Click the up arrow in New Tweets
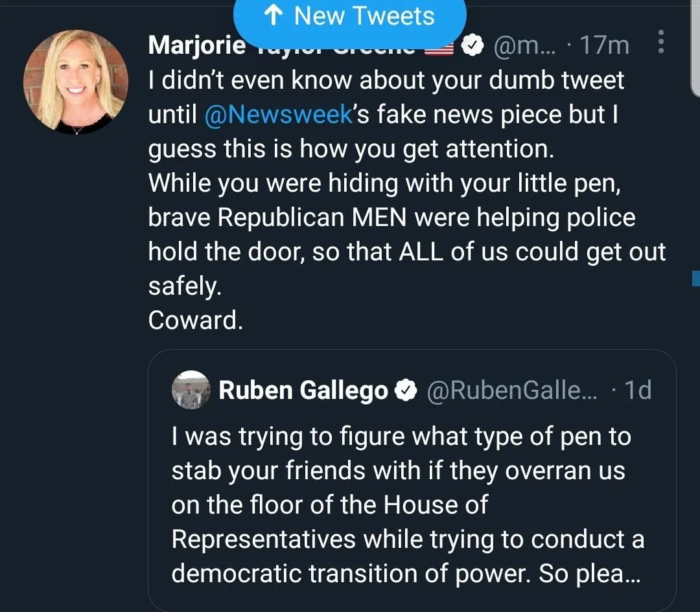Screen dimensions: 700x612 click(x=275, y=16)
